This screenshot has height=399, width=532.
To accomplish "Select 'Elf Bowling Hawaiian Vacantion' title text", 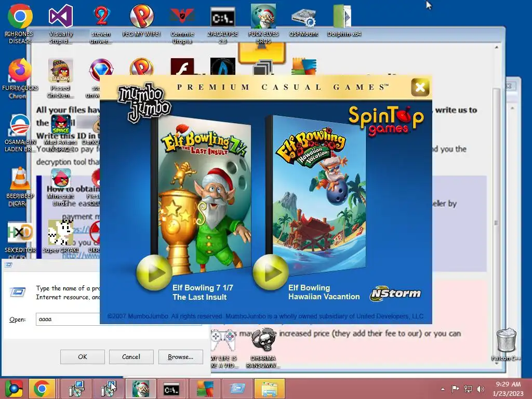I will click(324, 292).
